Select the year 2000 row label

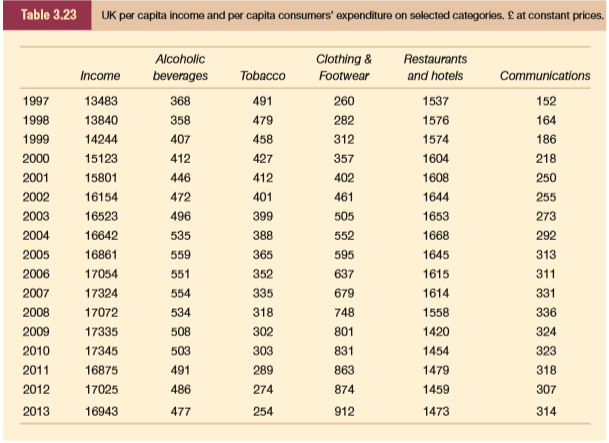pos(36,159)
